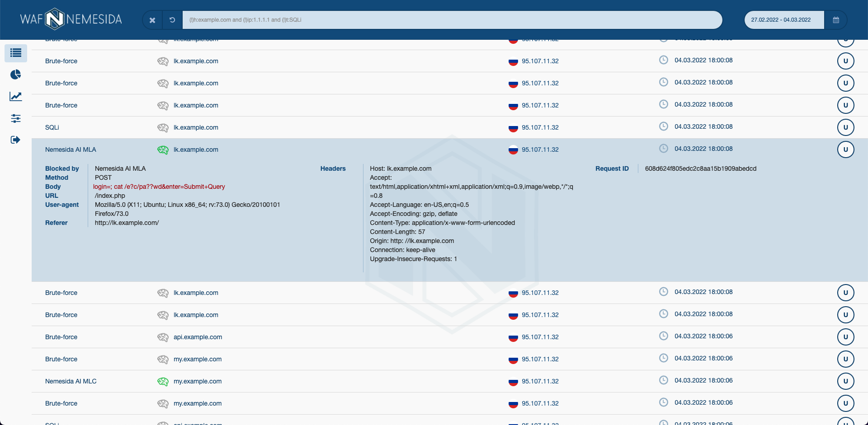This screenshot has width=868, height=425.
Task: Click clock icon in Brute-force api.example.com row
Action: [x=664, y=336]
